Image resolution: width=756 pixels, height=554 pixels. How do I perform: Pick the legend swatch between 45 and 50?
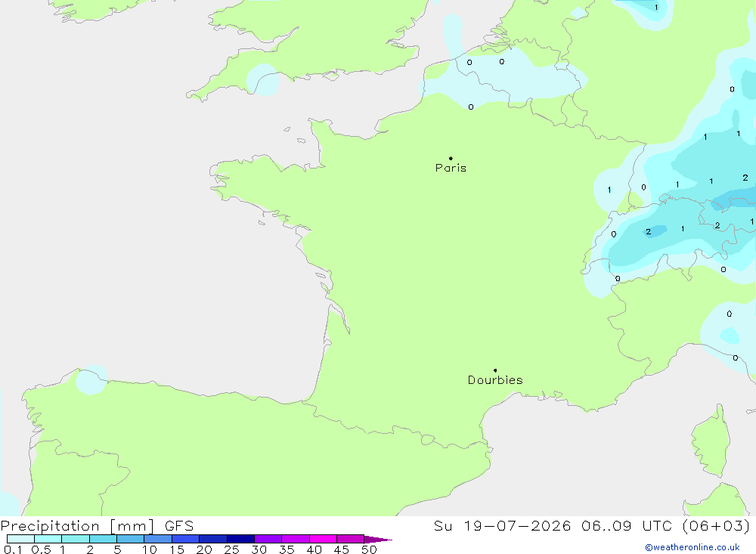click(x=351, y=539)
